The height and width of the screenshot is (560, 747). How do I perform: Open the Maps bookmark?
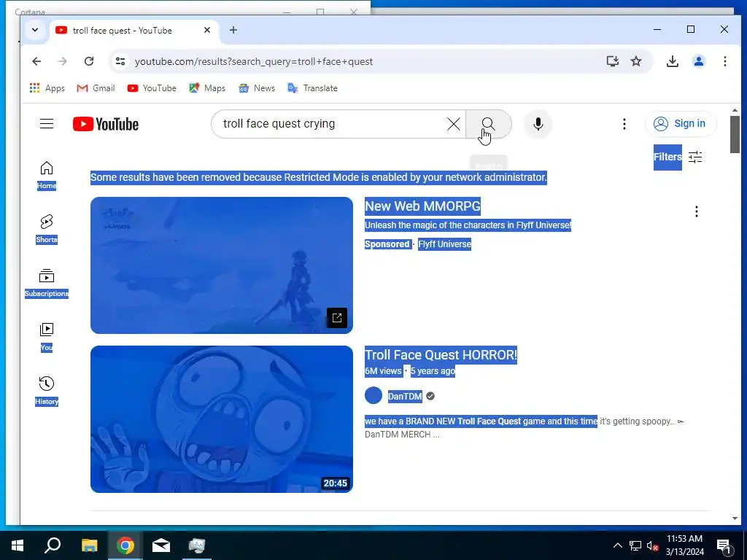[x=207, y=88]
